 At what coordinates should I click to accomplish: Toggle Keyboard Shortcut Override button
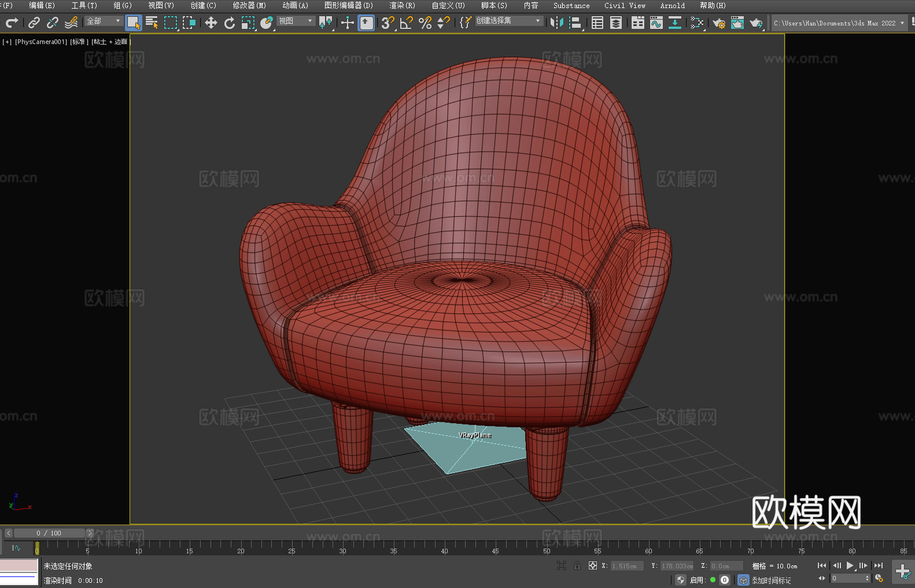(366, 23)
